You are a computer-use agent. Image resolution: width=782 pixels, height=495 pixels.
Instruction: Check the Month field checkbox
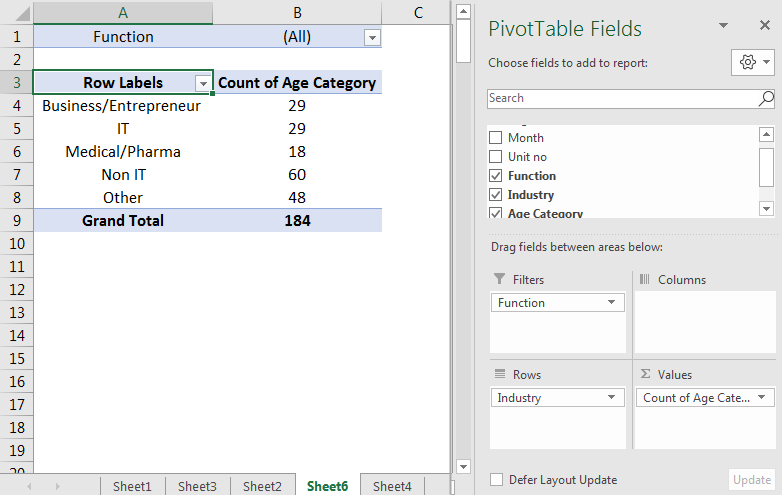click(x=495, y=138)
